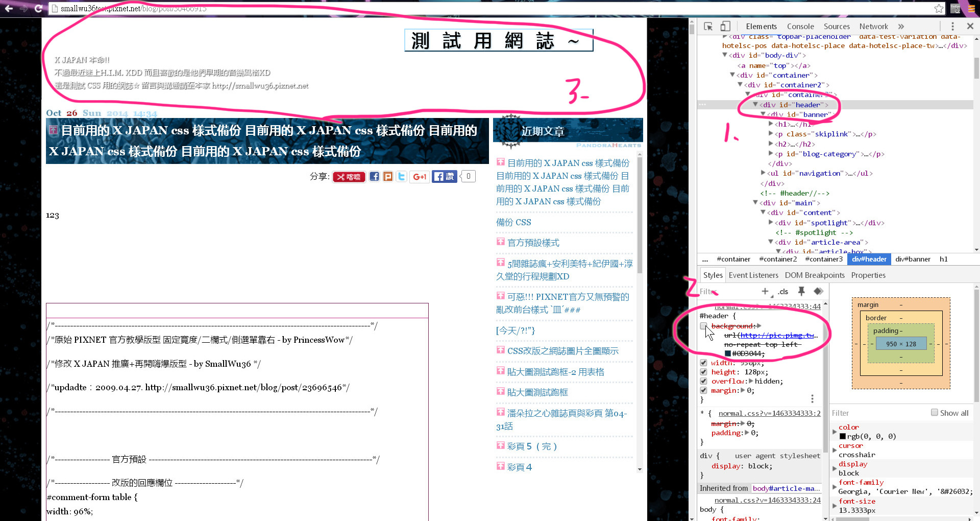Screen dimensions: 980x521
Task: Open the hidden panels chevron next to Network
Action: (901, 26)
